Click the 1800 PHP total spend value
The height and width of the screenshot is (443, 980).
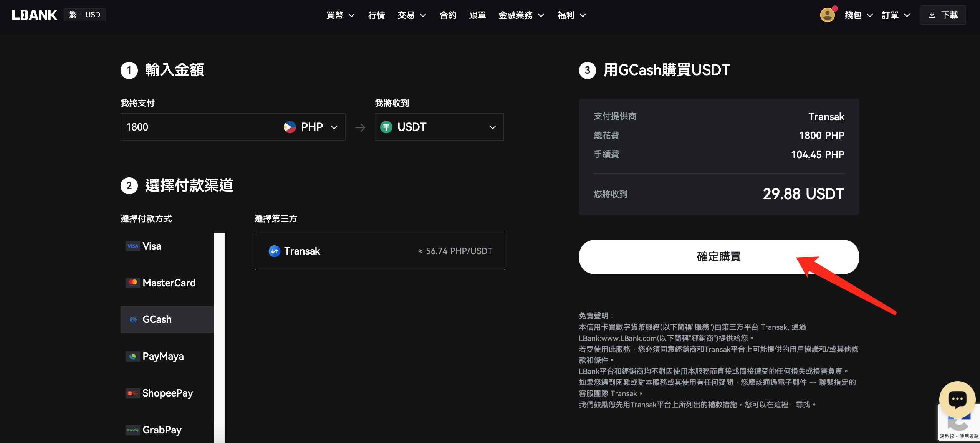(821, 136)
